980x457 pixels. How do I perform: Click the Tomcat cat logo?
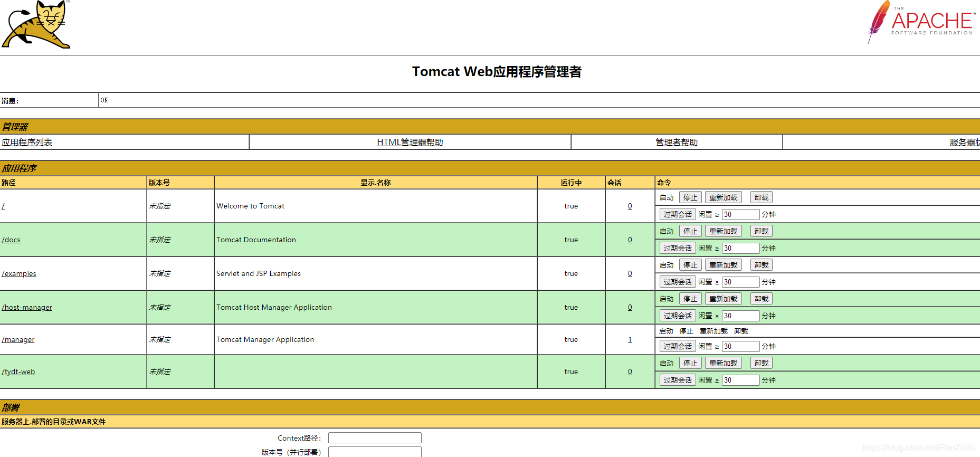(x=36, y=24)
